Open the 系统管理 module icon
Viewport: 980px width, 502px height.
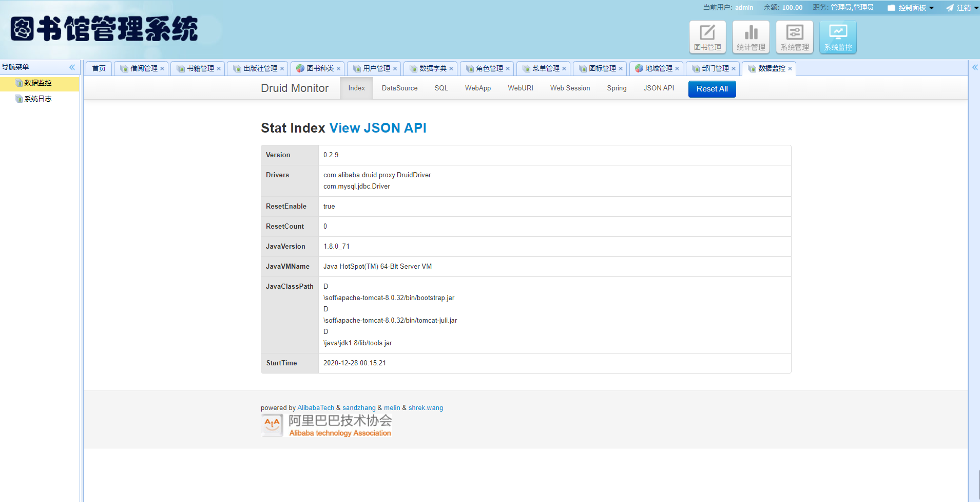tap(794, 36)
